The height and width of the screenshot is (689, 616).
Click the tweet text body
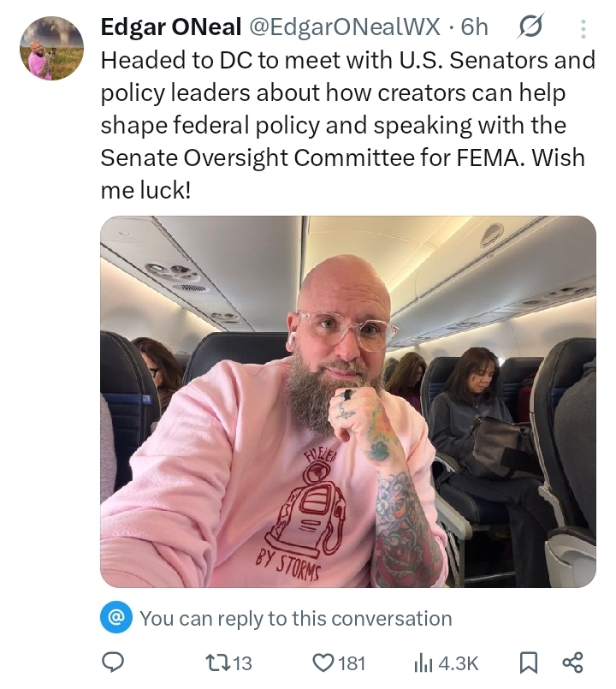tap(348, 125)
